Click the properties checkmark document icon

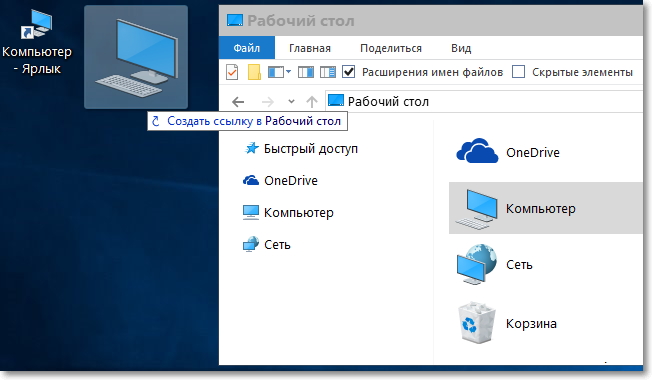pyautogui.click(x=232, y=72)
